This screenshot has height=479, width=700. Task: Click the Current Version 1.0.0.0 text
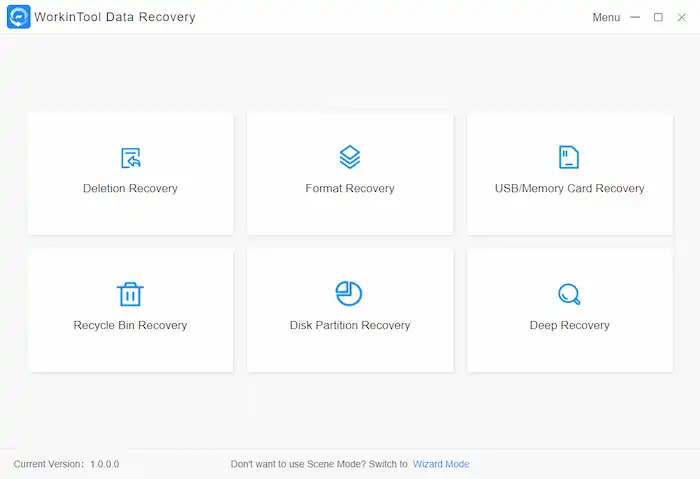(x=66, y=464)
